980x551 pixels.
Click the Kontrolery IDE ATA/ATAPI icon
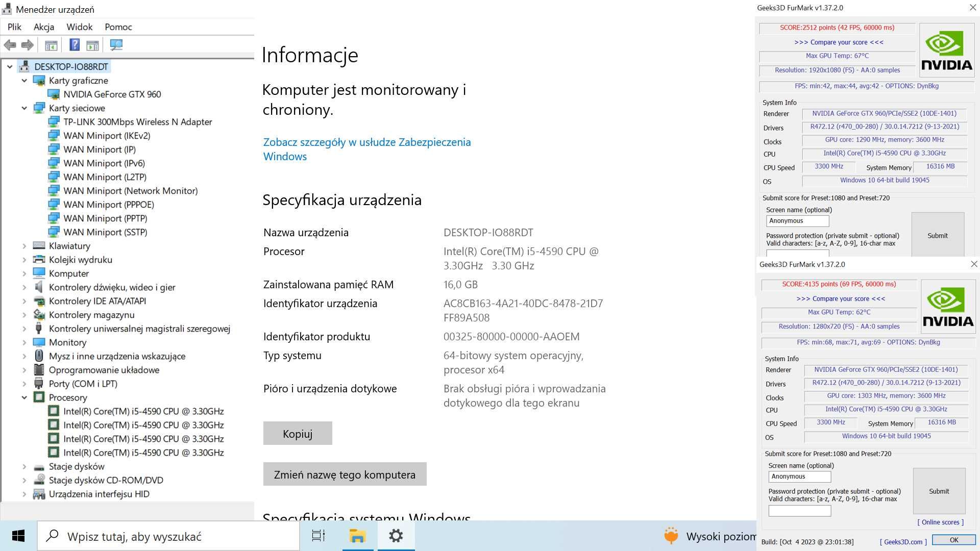[39, 301]
